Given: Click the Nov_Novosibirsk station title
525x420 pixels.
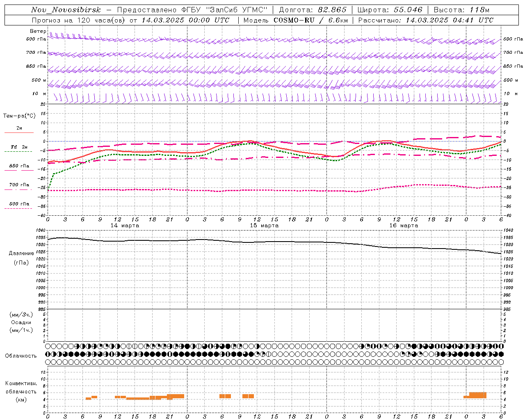Looking at the screenshot, I should [x=66, y=10].
